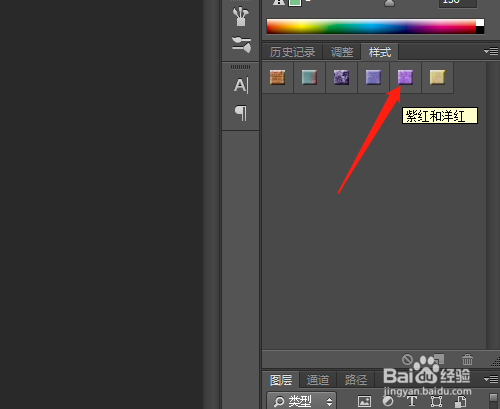Select the 图层 tab

tap(281, 380)
